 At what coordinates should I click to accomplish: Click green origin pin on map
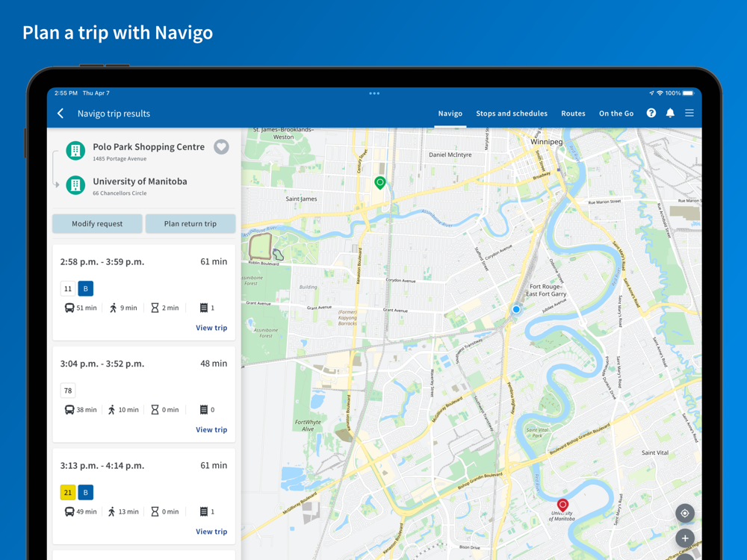[379, 183]
